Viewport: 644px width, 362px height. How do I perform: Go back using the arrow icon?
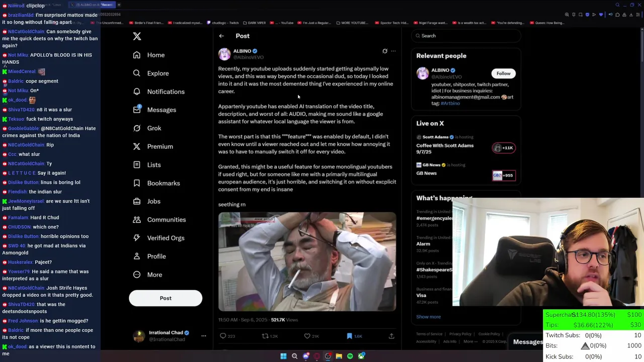pos(221,36)
